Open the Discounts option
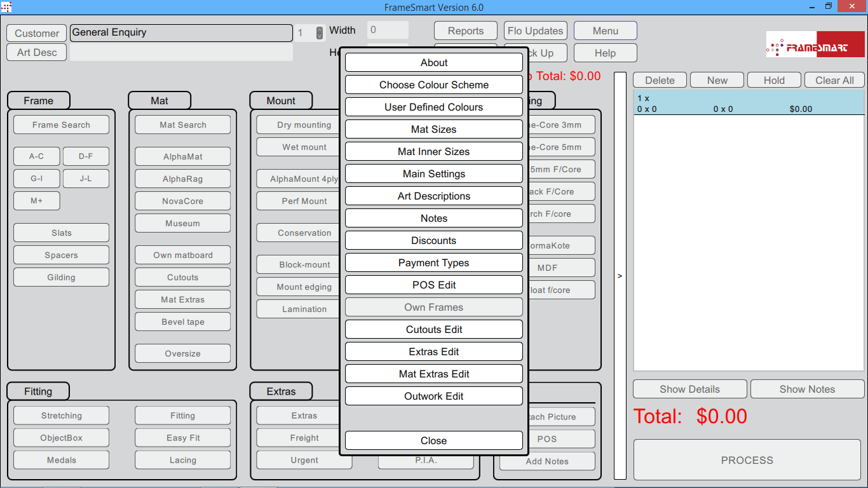 point(434,240)
